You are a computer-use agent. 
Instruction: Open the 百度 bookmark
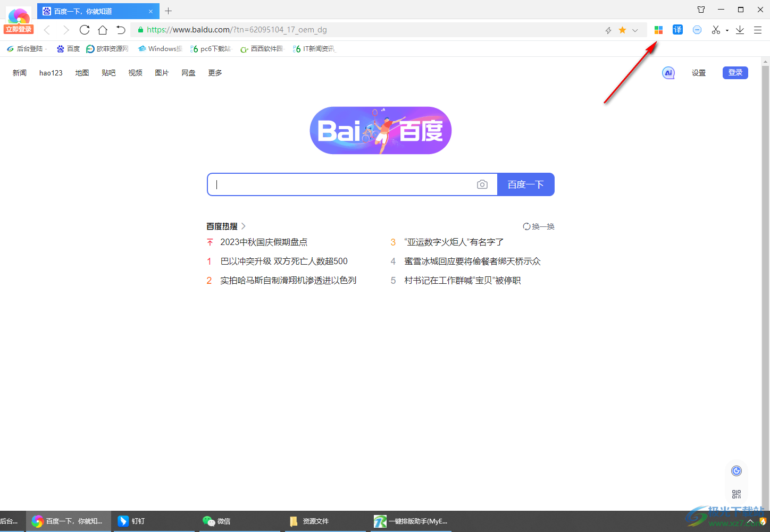pyautogui.click(x=68, y=49)
